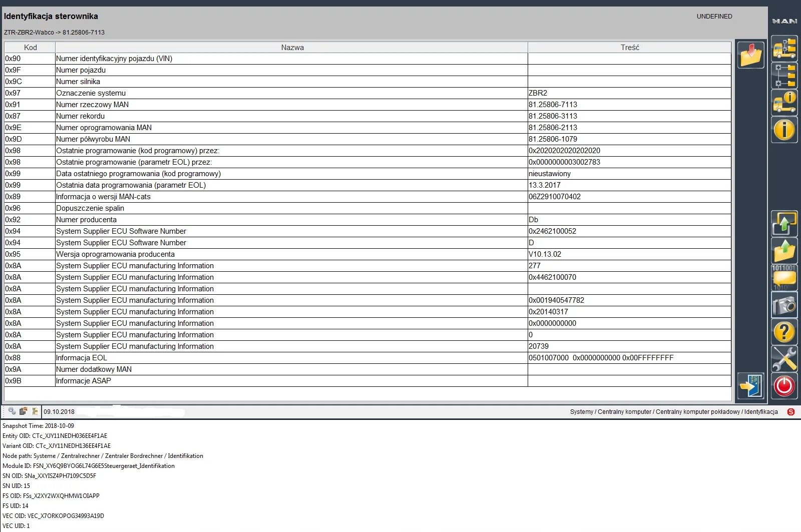The height and width of the screenshot is (532, 801).
Task: Open the binary data message icon
Action: tap(784, 277)
